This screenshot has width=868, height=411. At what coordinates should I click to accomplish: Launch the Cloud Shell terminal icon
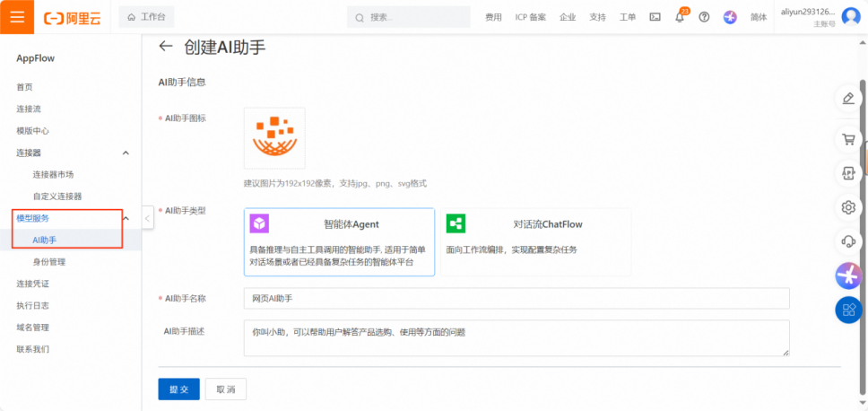pyautogui.click(x=655, y=17)
